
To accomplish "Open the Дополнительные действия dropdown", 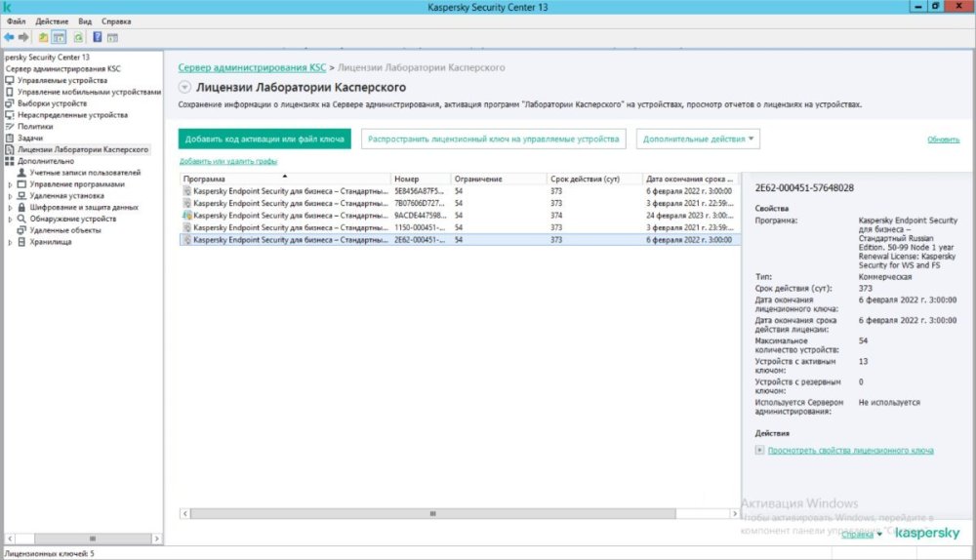I will click(x=699, y=140).
